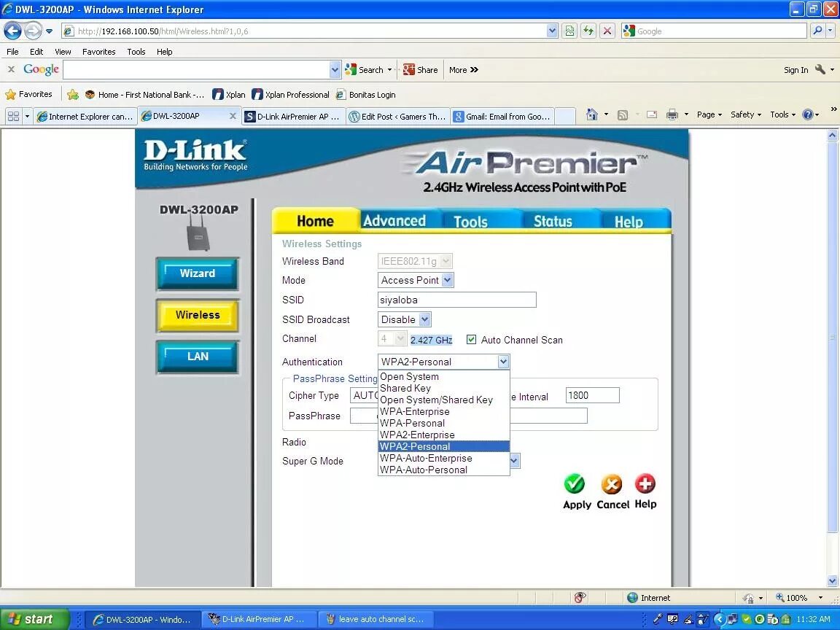Select Open System/Shared Key option
The height and width of the screenshot is (630, 840).
[x=443, y=400]
